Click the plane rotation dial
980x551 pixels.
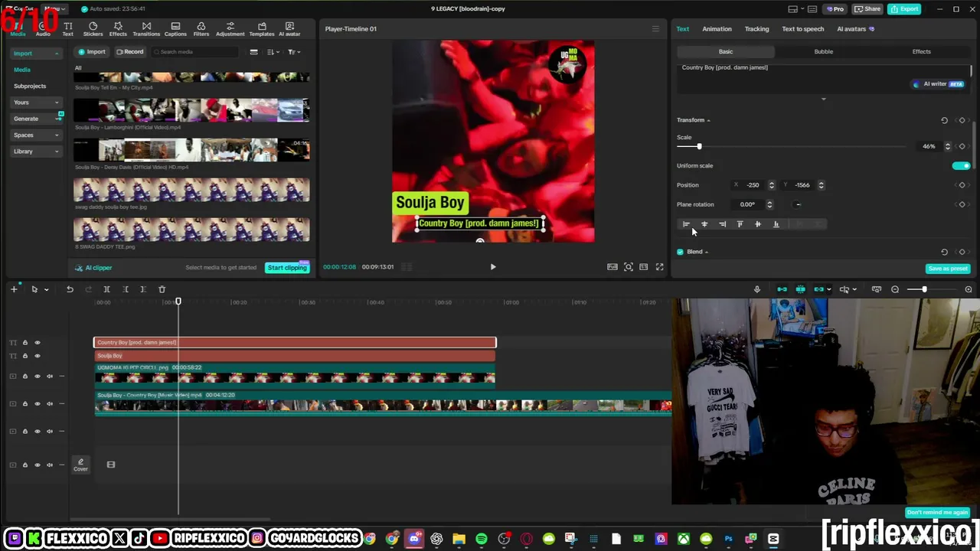(798, 204)
